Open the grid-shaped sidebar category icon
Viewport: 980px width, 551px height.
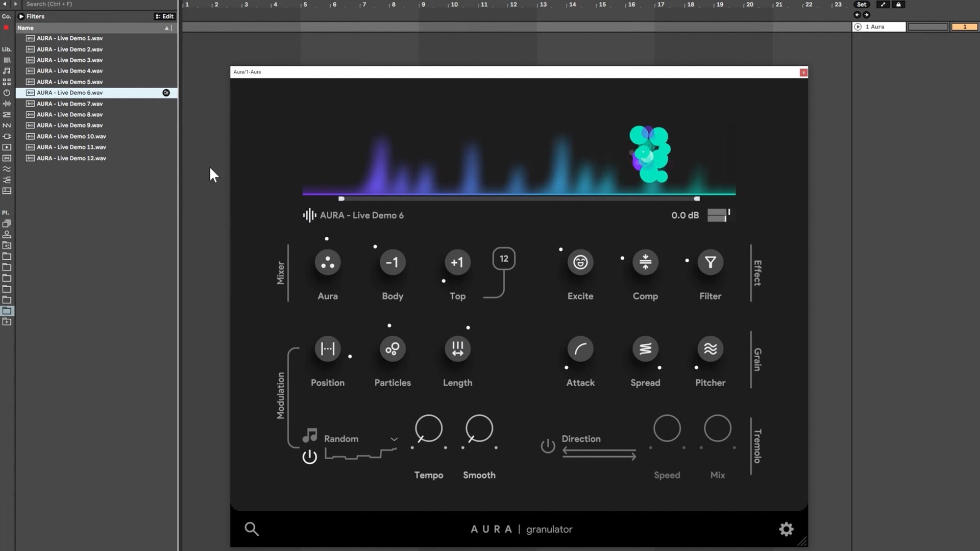click(x=7, y=82)
